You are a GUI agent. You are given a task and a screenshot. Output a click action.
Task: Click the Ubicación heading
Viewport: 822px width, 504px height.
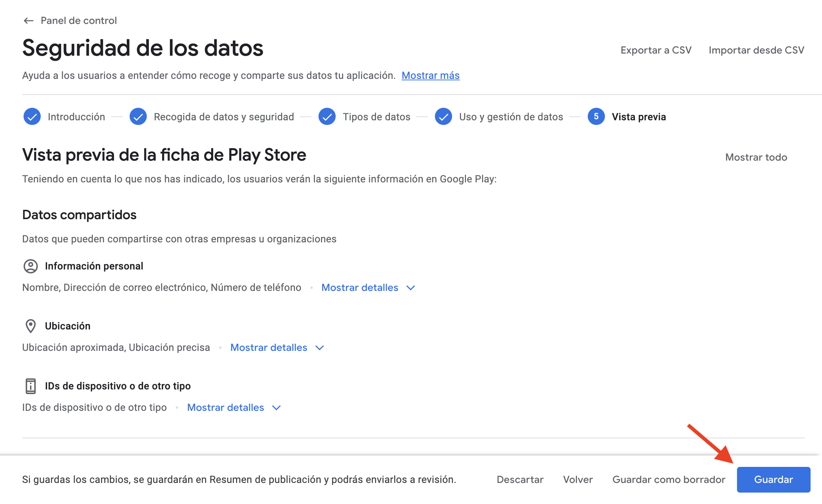(67, 326)
